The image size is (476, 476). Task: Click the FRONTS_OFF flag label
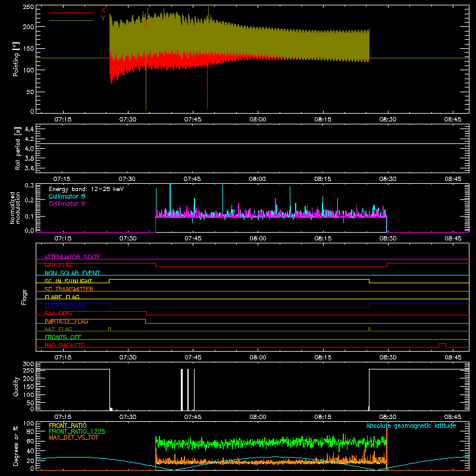(x=63, y=337)
